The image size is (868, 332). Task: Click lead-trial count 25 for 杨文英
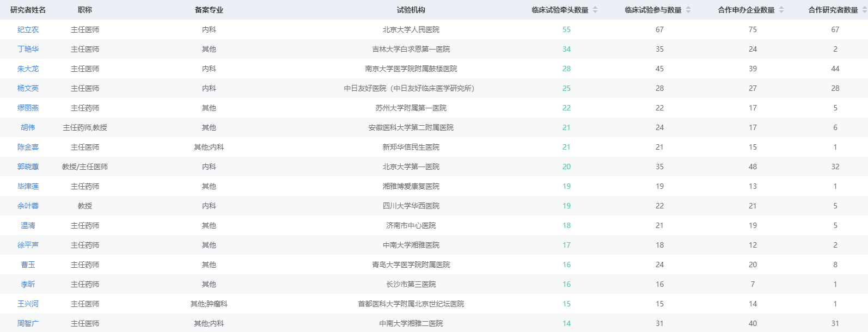566,88
